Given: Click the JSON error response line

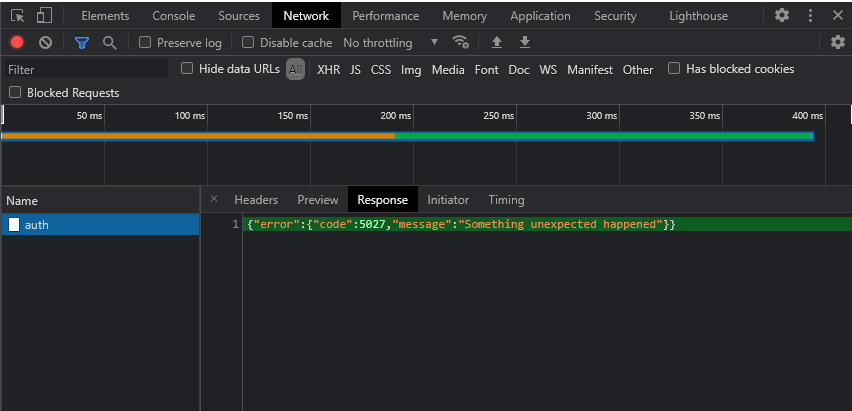Looking at the screenshot, I should [461, 224].
